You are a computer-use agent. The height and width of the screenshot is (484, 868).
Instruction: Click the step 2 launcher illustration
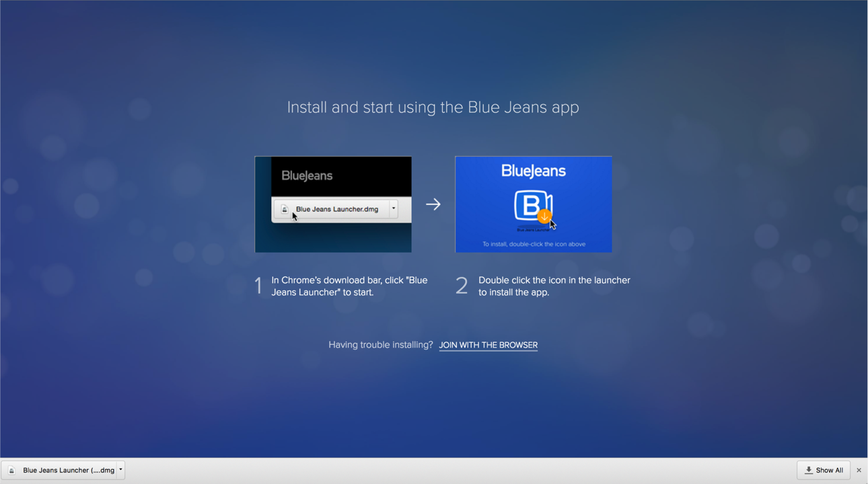click(x=533, y=204)
